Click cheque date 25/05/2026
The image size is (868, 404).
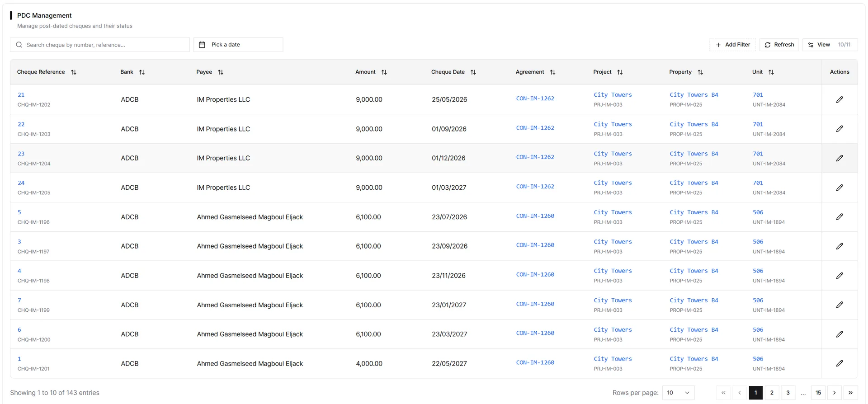pos(449,99)
